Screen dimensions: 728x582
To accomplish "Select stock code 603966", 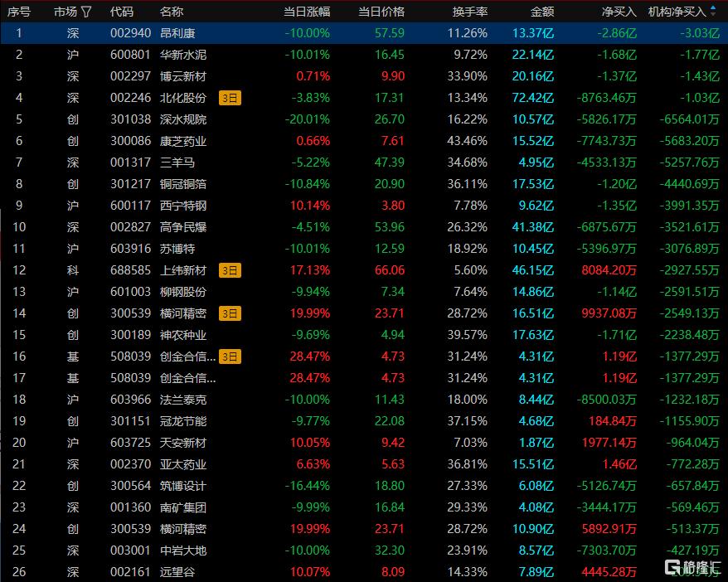I will point(130,400).
